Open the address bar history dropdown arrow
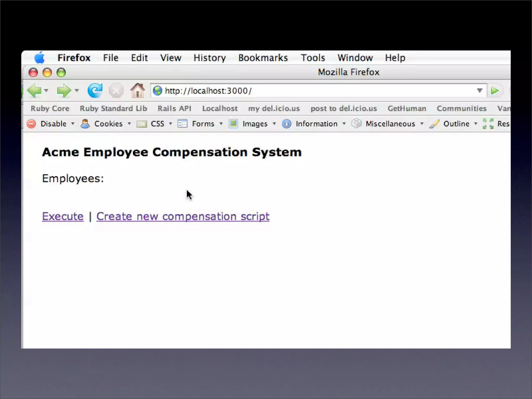This screenshot has width=532, height=399. click(x=480, y=90)
